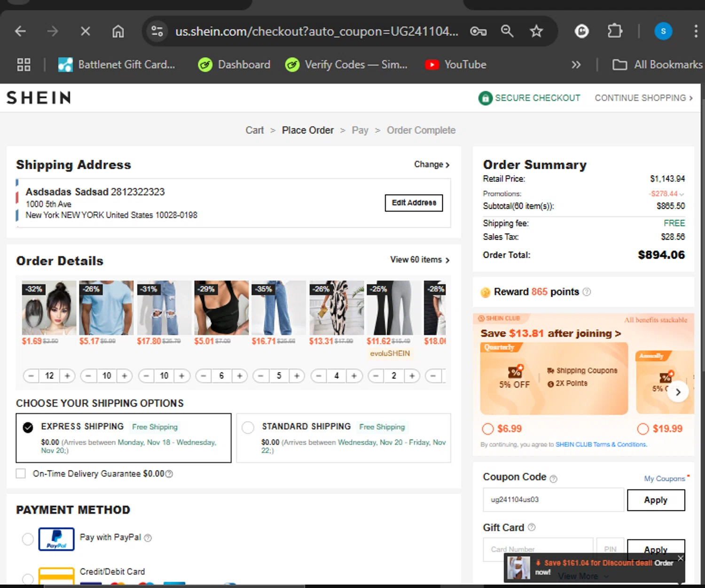Open blue t-shirt product thumbnail
The height and width of the screenshot is (588, 705).
(106, 307)
